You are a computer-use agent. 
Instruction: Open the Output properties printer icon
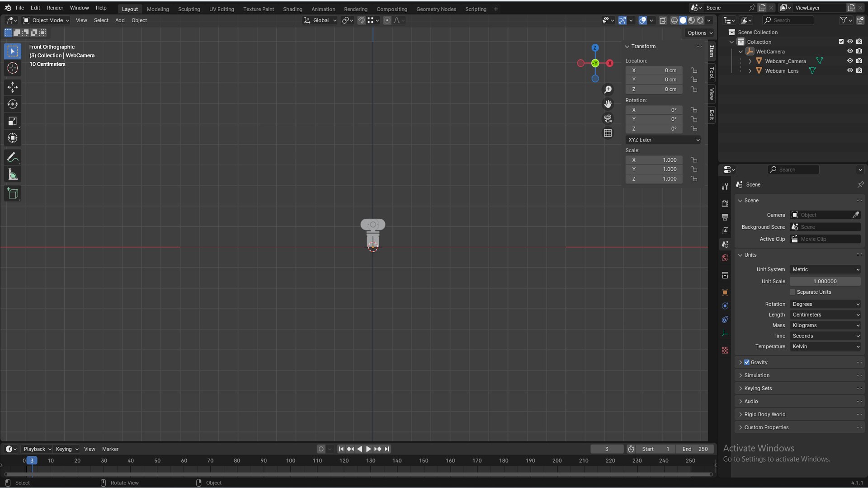pyautogui.click(x=725, y=217)
